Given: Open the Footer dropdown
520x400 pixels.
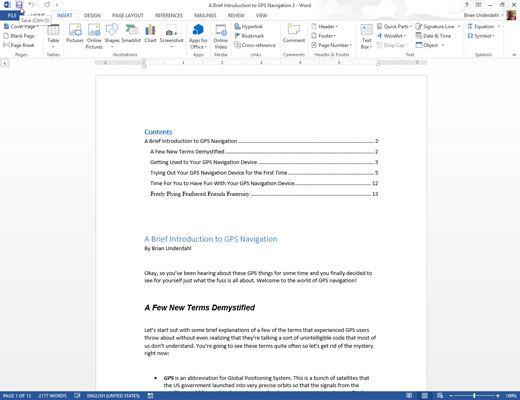Looking at the screenshot, I should (x=323, y=36).
